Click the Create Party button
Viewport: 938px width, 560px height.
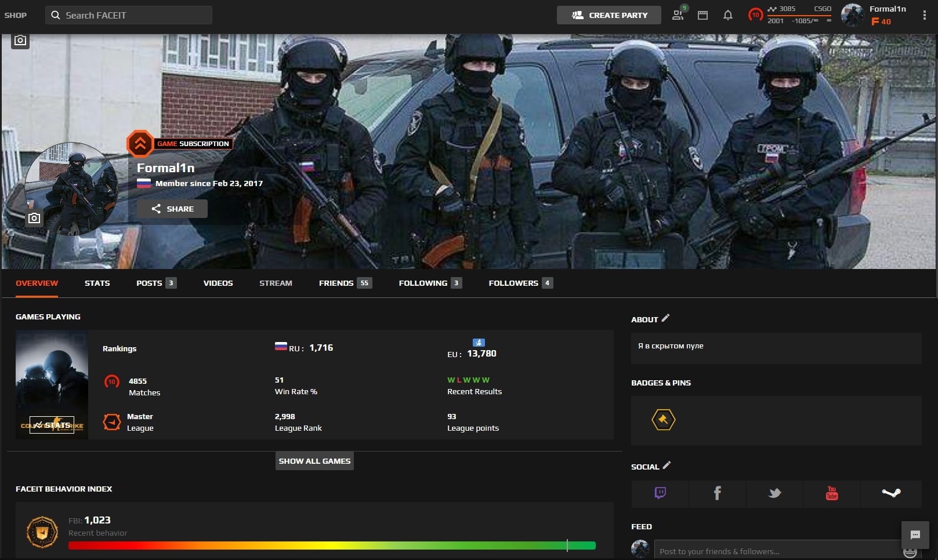point(609,15)
